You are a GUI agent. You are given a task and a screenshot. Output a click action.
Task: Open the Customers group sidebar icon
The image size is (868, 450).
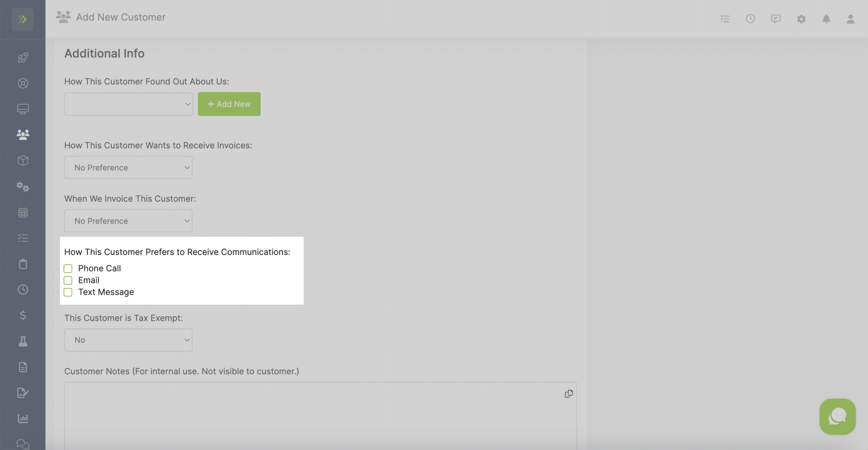click(23, 135)
